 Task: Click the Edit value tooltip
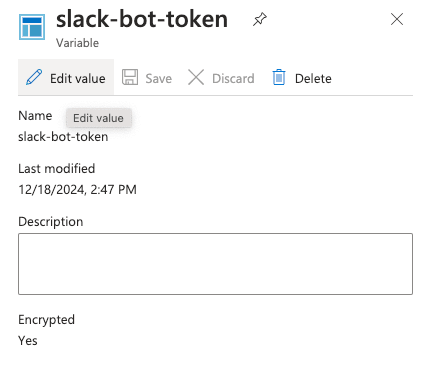tap(99, 118)
